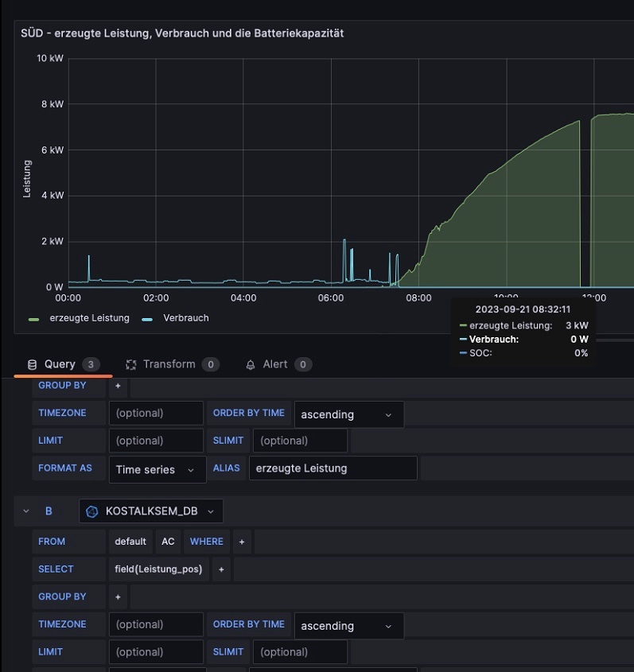Click the ALIAS field with erzeugte Leistung
Image resolution: width=634 pixels, height=672 pixels.
pos(333,468)
